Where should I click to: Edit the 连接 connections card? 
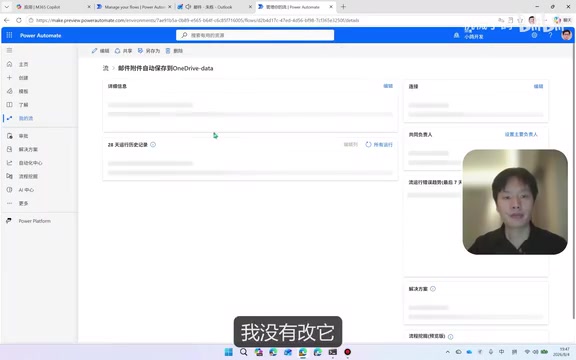click(538, 86)
